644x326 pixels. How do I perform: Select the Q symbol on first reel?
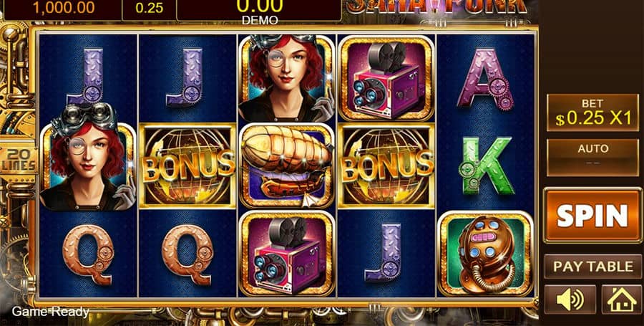click(x=88, y=254)
